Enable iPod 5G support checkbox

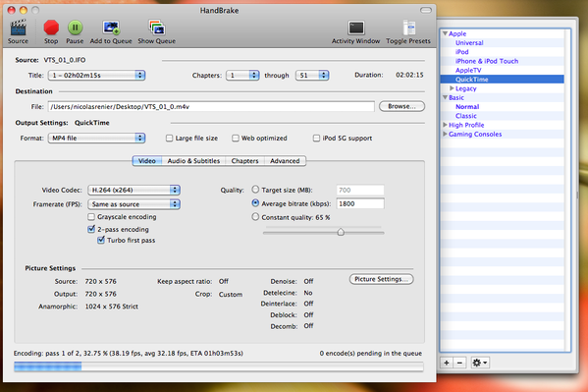(x=316, y=139)
